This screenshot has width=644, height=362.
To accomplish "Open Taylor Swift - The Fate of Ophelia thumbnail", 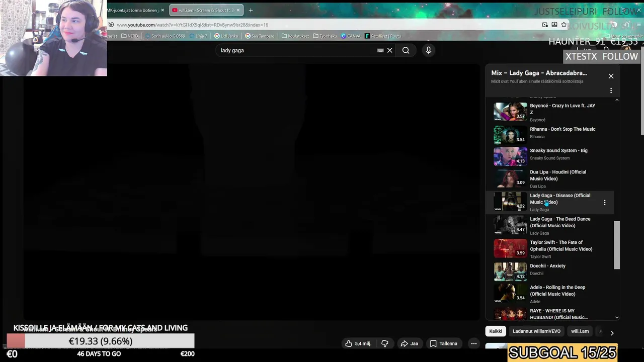I will 510,249.
